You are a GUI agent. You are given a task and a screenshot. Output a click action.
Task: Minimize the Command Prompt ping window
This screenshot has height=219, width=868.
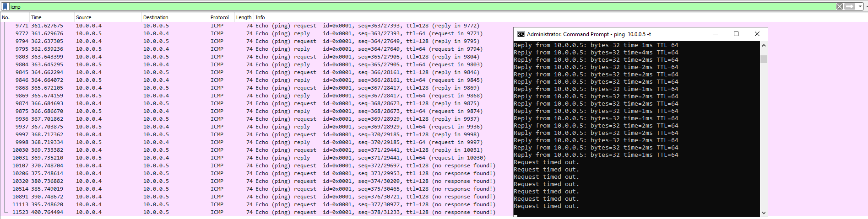tap(715, 34)
